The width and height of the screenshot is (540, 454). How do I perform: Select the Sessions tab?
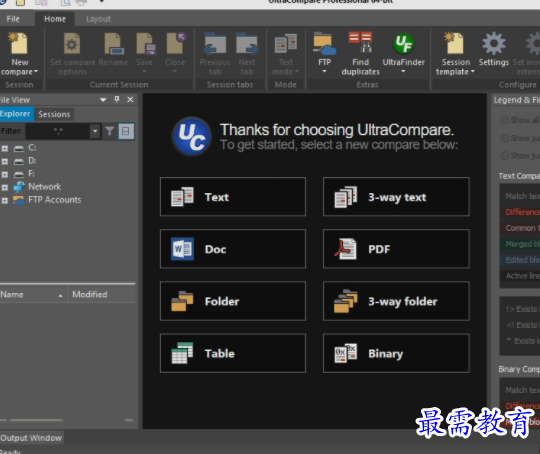coord(54,114)
